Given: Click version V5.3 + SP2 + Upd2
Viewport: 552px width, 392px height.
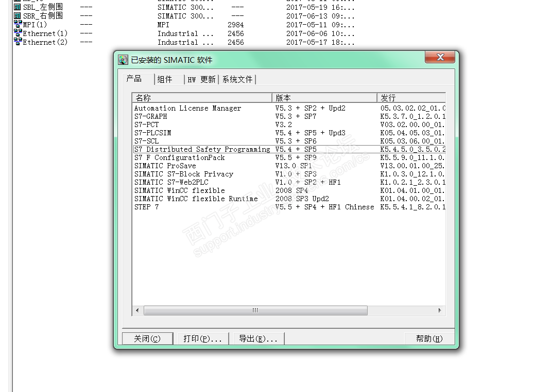Looking at the screenshot, I should 310,108.
